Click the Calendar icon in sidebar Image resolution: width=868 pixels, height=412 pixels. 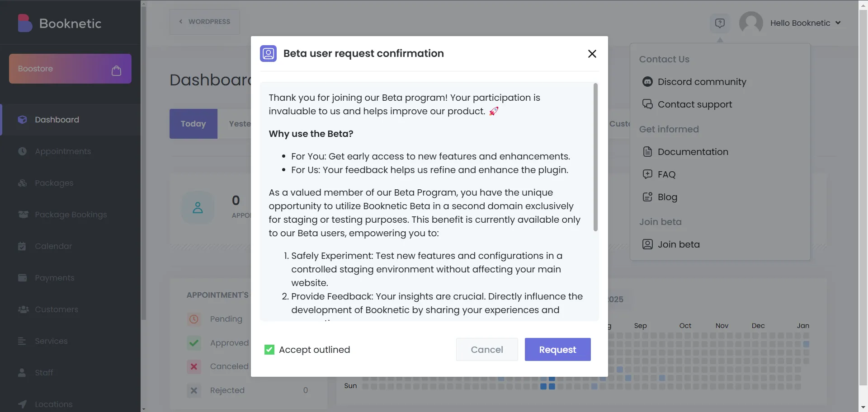pyautogui.click(x=22, y=246)
